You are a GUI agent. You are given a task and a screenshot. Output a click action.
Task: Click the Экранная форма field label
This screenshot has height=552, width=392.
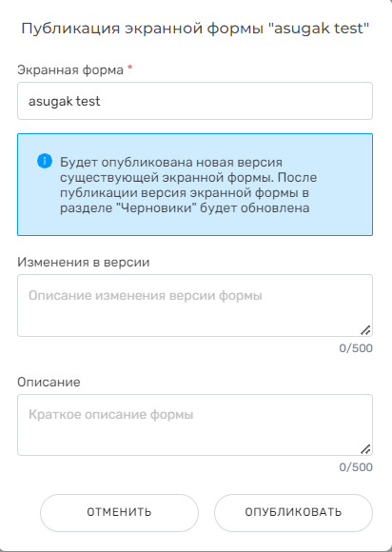click(70, 70)
